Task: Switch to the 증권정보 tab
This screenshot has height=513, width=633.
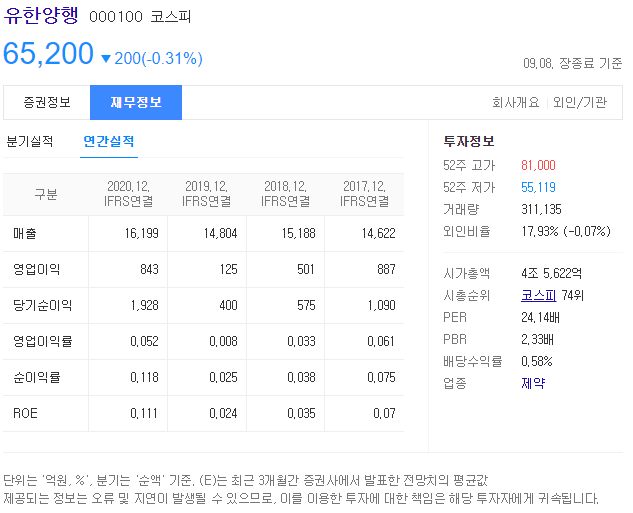Action: coord(47,103)
